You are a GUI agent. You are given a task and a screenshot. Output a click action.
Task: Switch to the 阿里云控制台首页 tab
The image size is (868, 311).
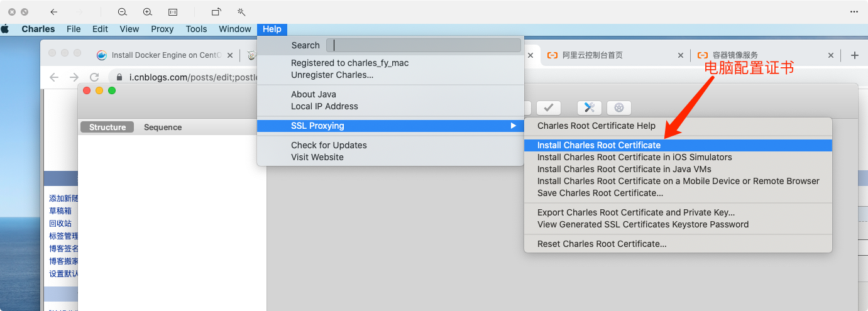(x=593, y=55)
